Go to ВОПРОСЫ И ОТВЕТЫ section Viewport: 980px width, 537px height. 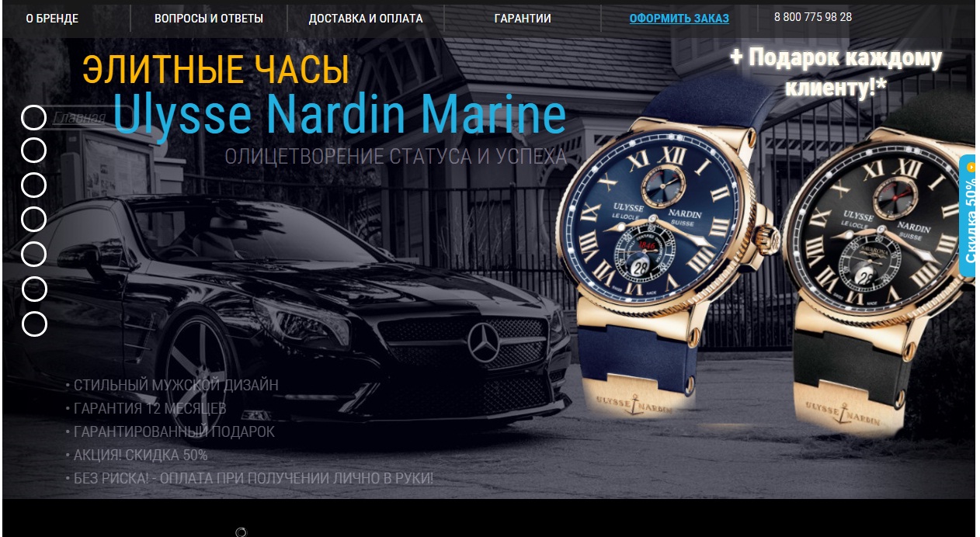pyautogui.click(x=209, y=19)
